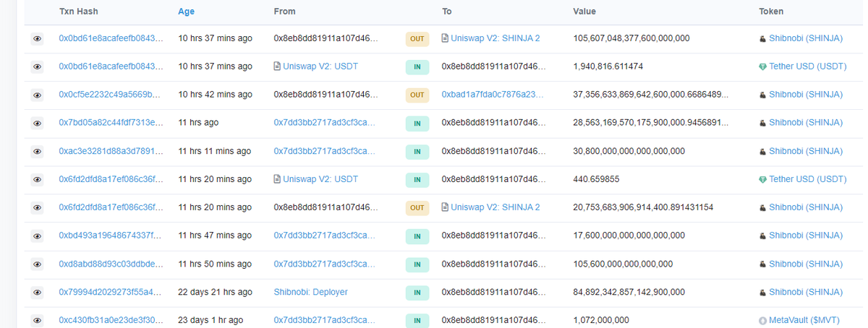Open Shibnobi (SHINJA) token in 11 hrs 50 mins row
Screen dimensions: 868x328
click(x=806, y=264)
